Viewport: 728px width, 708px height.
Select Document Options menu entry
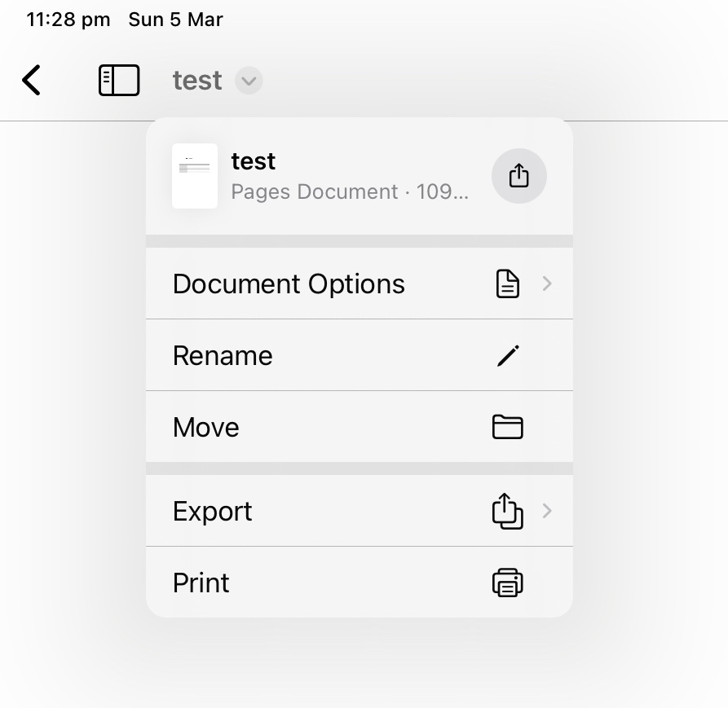(289, 284)
